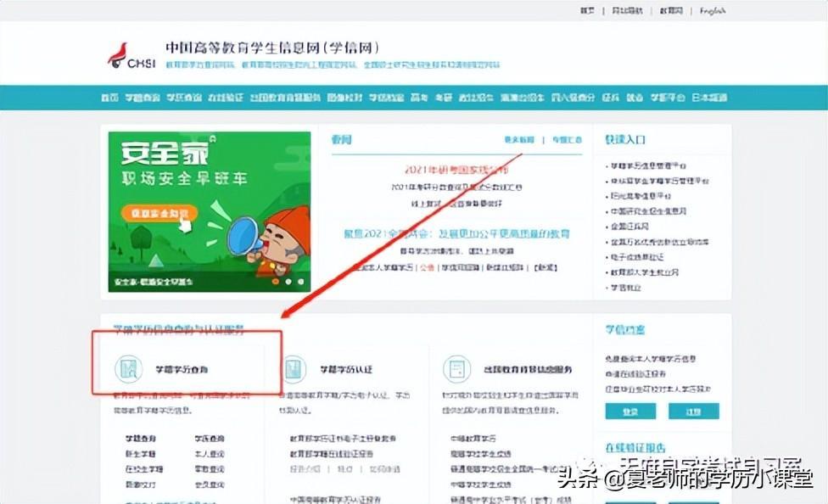The image size is (828, 504).
Task: Open 中国研究生招生信息网 quick entry link
Action: [x=648, y=211]
